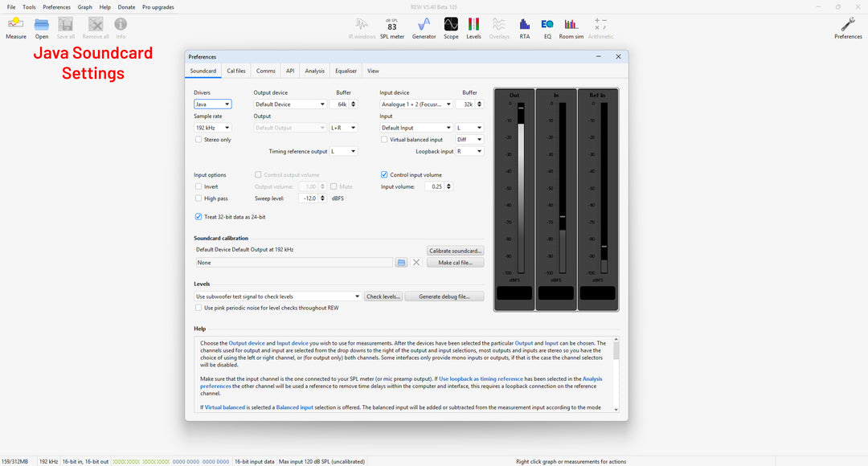Show the Levels meters window
This screenshot has height=466, width=868.
click(474, 27)
